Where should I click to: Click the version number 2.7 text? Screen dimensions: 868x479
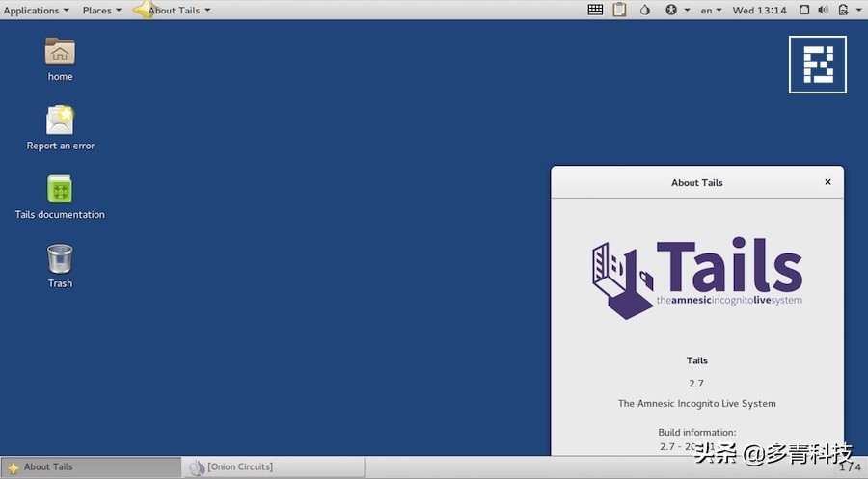click(x=696, y=383)
